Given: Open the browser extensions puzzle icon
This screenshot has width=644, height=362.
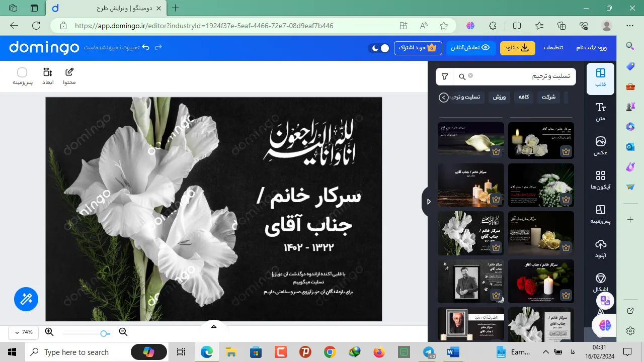Looking at the screenshot, I should (x=493, y=26).
